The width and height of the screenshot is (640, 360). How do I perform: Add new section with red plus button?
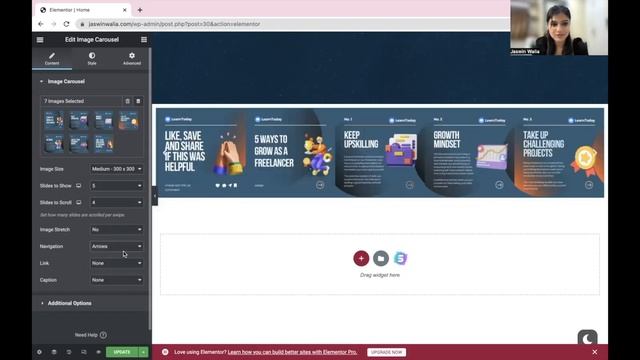(x=361, y=258)
